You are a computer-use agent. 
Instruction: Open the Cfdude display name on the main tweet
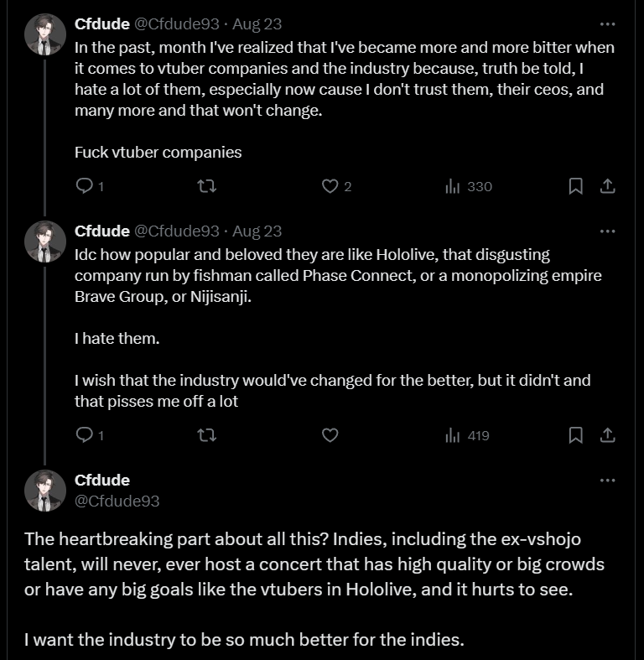102,481
